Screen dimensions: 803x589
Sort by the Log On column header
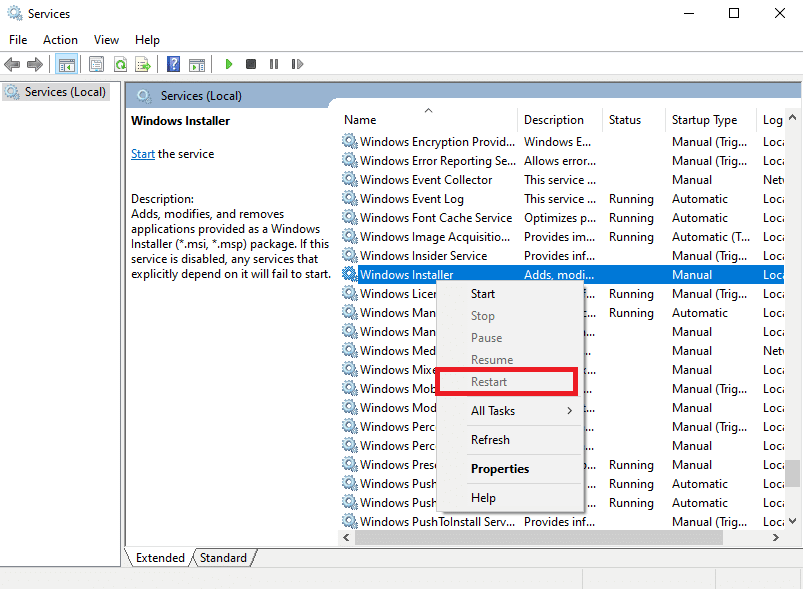coord(771,120)
